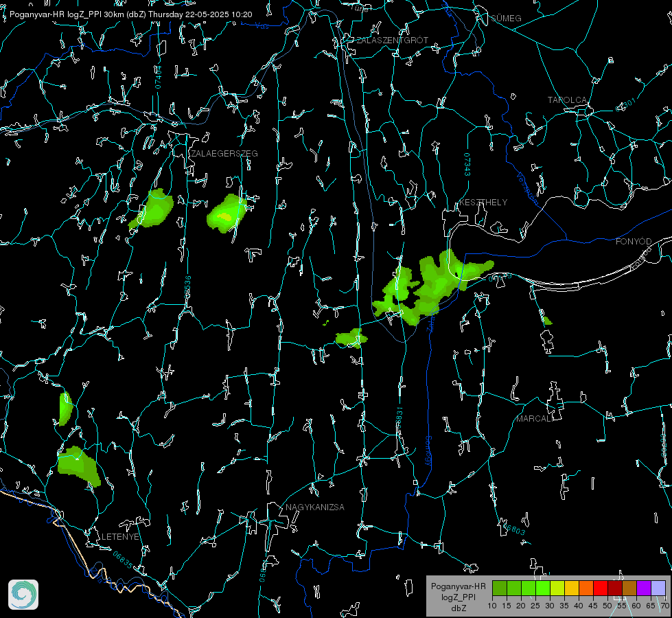Click the Poganyvar-HR label in legend

pyautogui.click(x=458, y=586)
